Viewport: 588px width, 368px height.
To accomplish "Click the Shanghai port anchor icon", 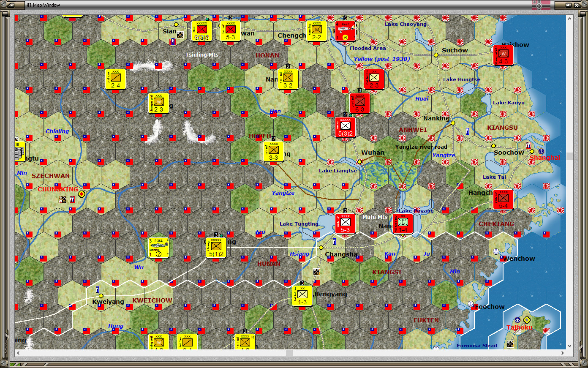I will point(541,151).
